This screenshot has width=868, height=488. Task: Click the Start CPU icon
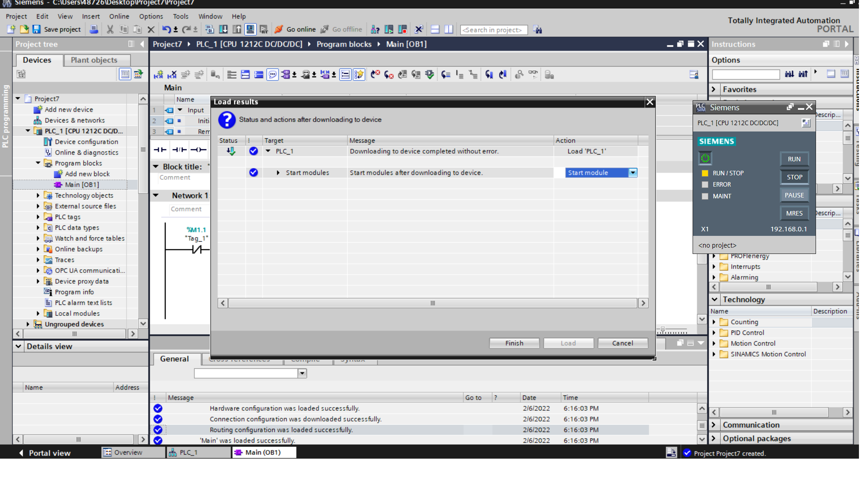pos(389,29)
